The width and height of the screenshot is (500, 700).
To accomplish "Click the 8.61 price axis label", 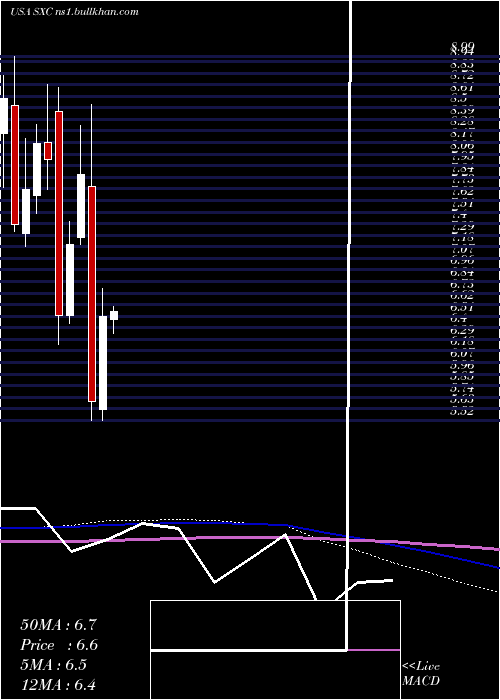I will pyautogui.click(x=462, y=88).
